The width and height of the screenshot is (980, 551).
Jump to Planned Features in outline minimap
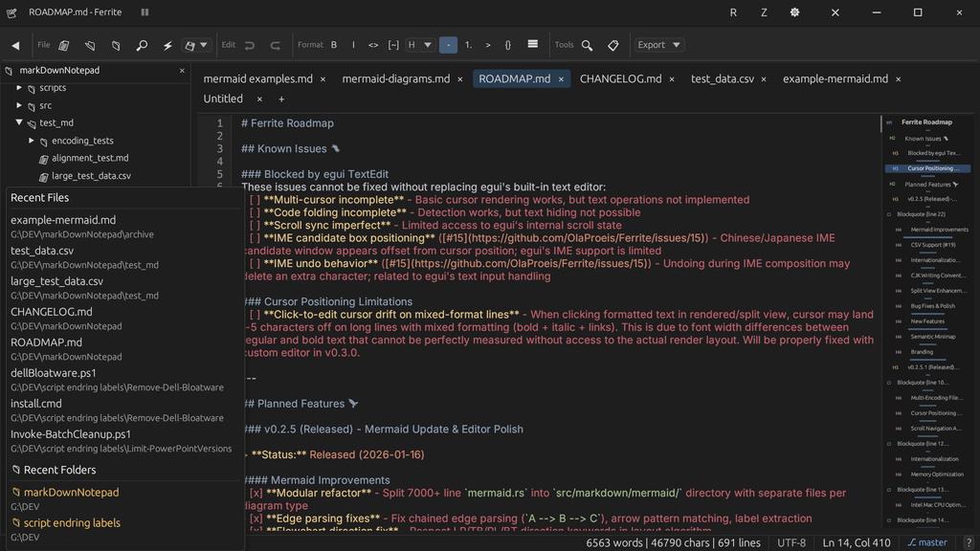[927, 184]
